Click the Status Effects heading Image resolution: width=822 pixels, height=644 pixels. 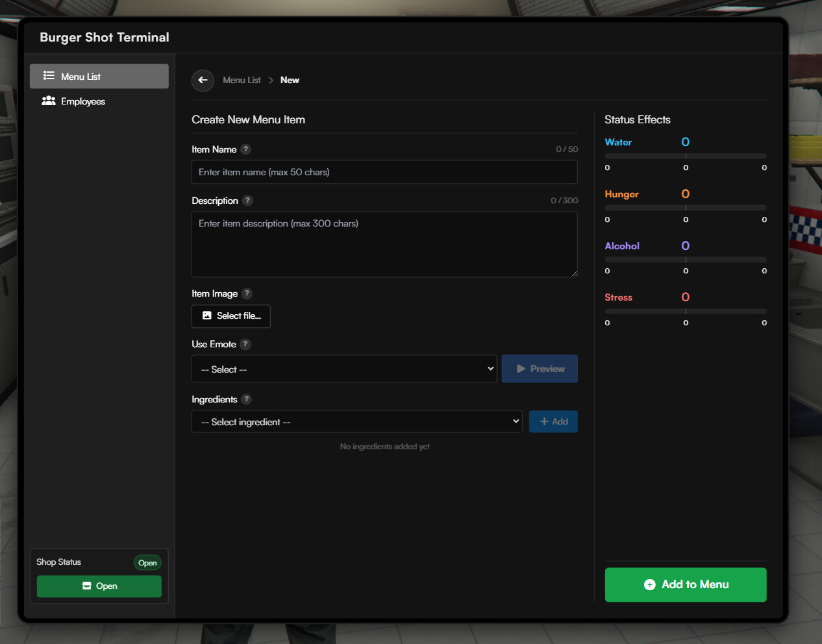tap(638, 119)
